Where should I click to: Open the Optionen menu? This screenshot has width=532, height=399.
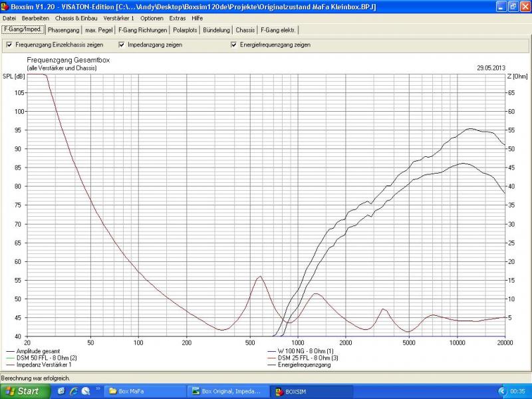152,19
